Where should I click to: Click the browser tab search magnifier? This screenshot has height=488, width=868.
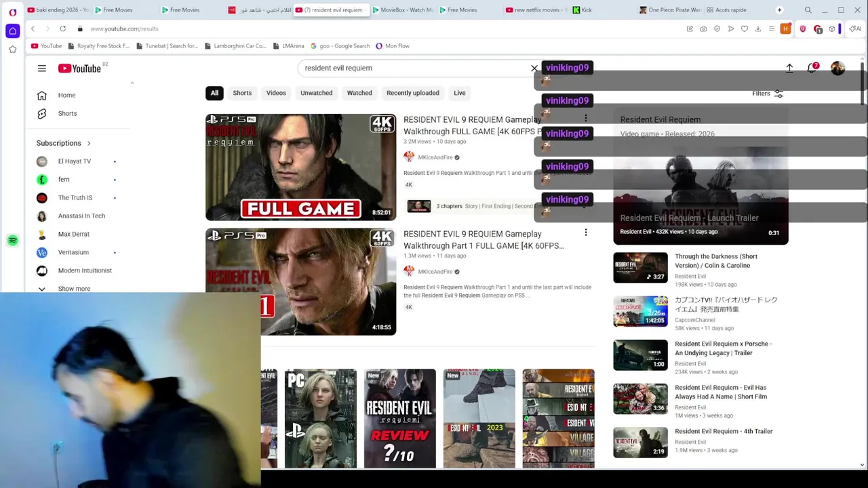point(808,10)
